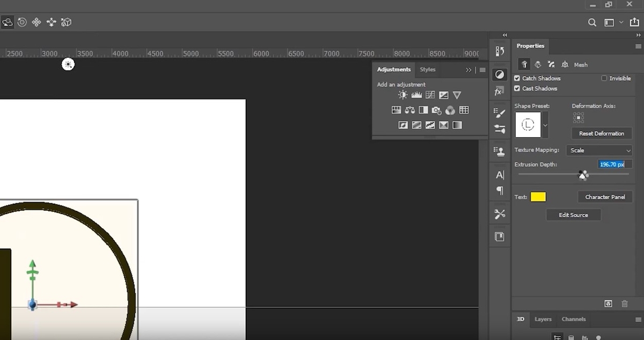Open the Clone Source dock icon
The image size is (644, 340).
500,152
